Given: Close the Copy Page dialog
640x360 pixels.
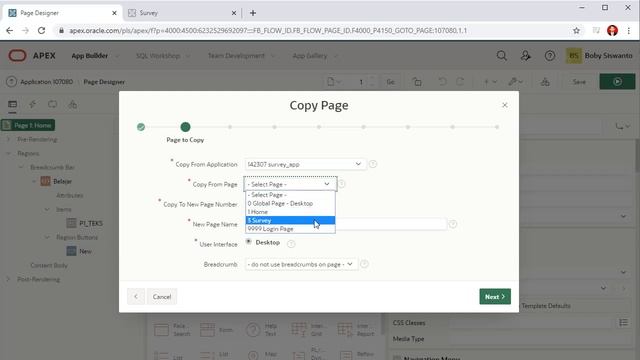Looking at the screenshot, I should 505,105.
